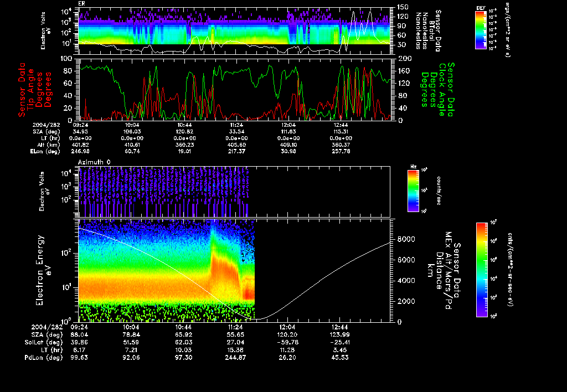Click local time value 10.03
This screenshot has width=567, height=392.
[184, 350]
